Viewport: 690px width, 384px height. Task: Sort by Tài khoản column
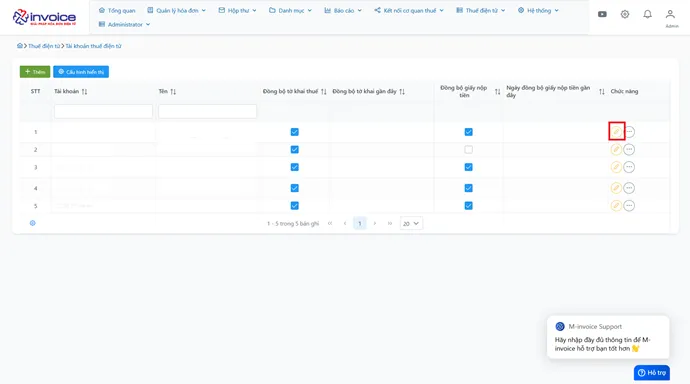click(x=84, y=91)
